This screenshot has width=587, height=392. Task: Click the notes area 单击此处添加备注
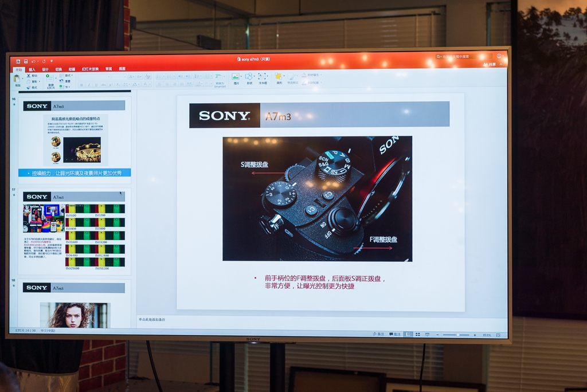click(x=152, y=319)
